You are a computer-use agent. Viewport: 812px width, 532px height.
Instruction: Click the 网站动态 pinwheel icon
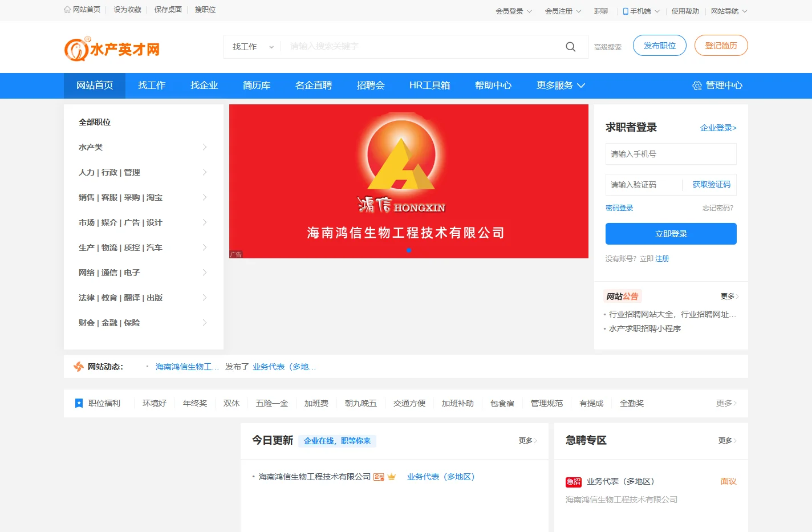click(x=79, y=367)
